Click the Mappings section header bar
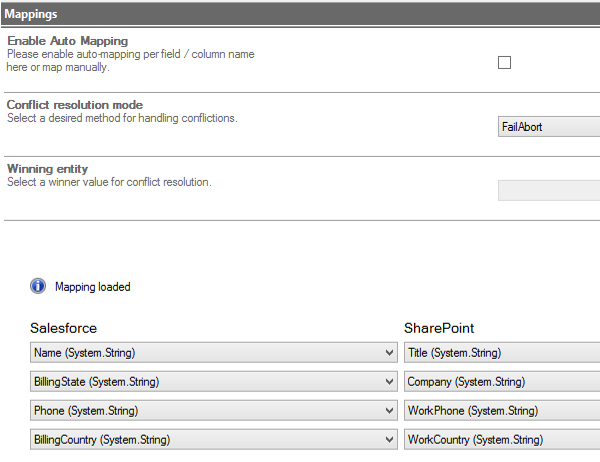The image size is (600, 462). (300, 14)
